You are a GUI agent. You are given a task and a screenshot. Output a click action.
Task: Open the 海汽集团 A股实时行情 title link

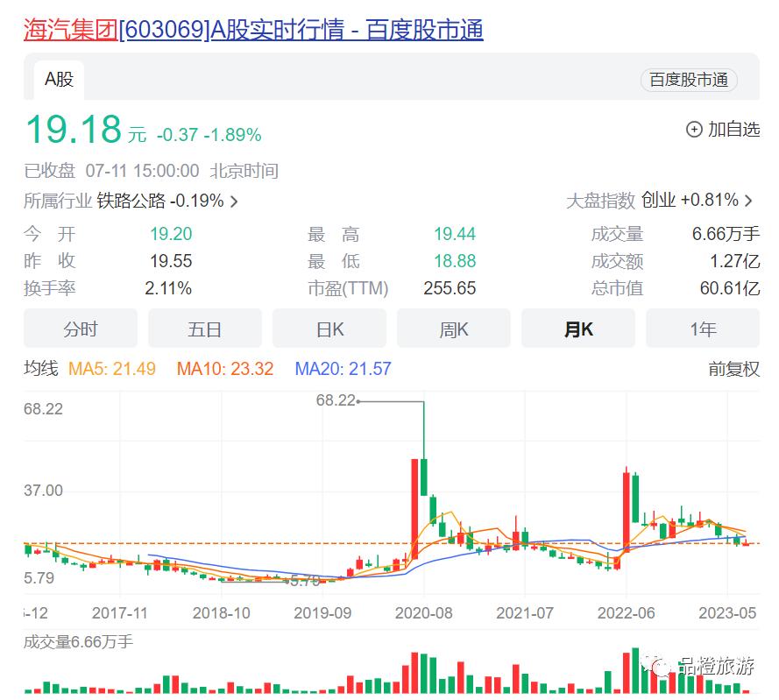click(x=253, y=29)
